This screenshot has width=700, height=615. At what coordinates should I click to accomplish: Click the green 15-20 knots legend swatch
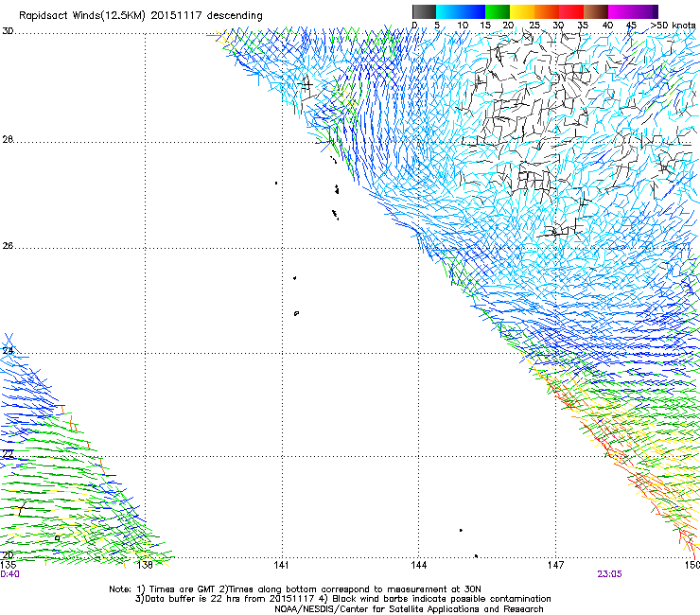(498, 11)
